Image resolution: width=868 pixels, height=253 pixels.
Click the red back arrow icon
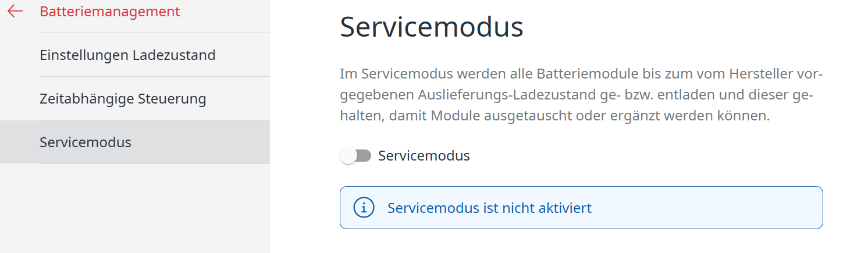tap(15, 12)
